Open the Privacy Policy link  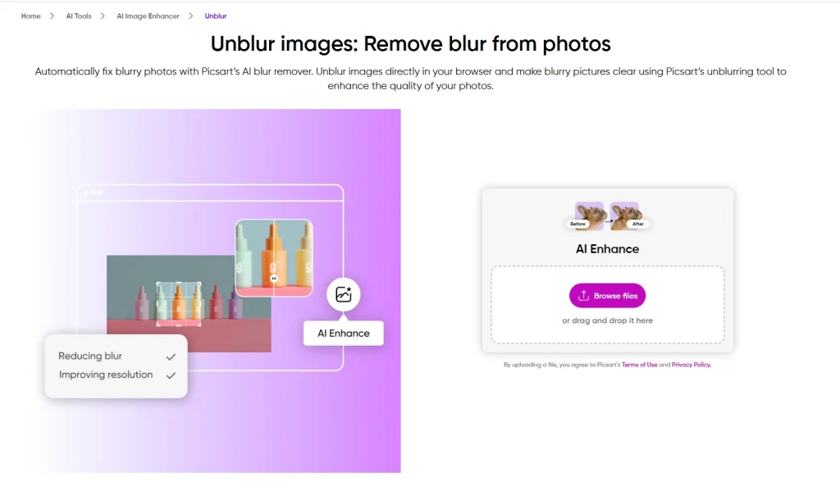pyautogui.click(x=691, y=365)
